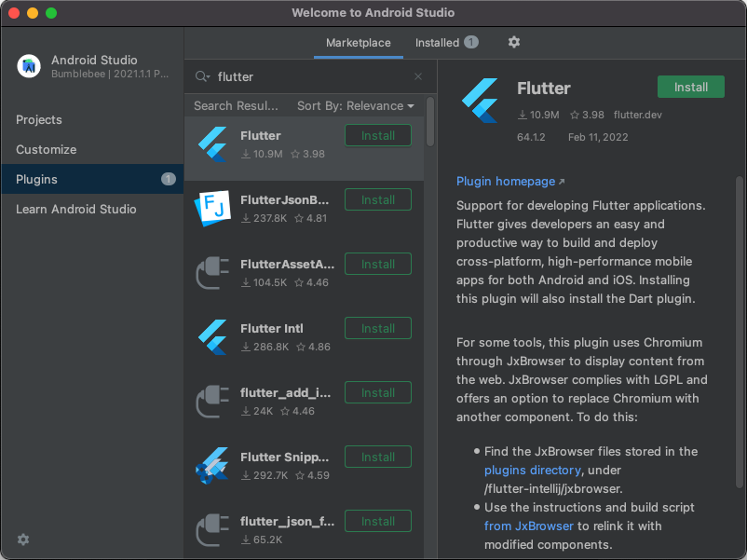Click the description panel scrollbar

pyautogui.click(x=740, y=333)
